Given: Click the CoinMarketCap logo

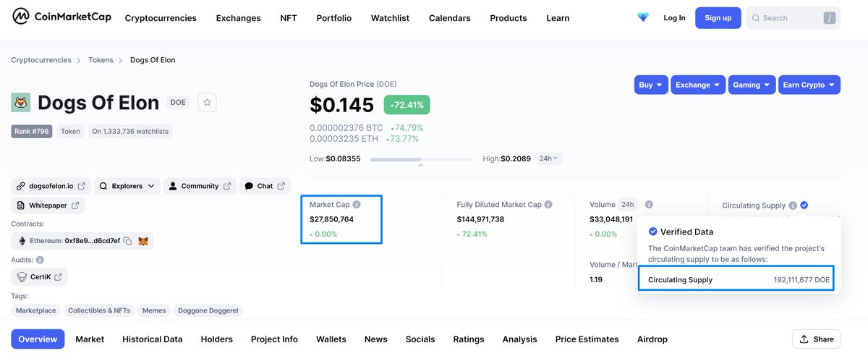Looking at the screenshot, I should tap(61, 17).
